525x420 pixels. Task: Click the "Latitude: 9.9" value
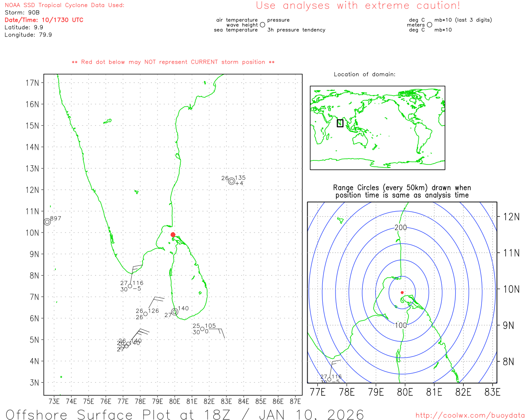point(24,27)
